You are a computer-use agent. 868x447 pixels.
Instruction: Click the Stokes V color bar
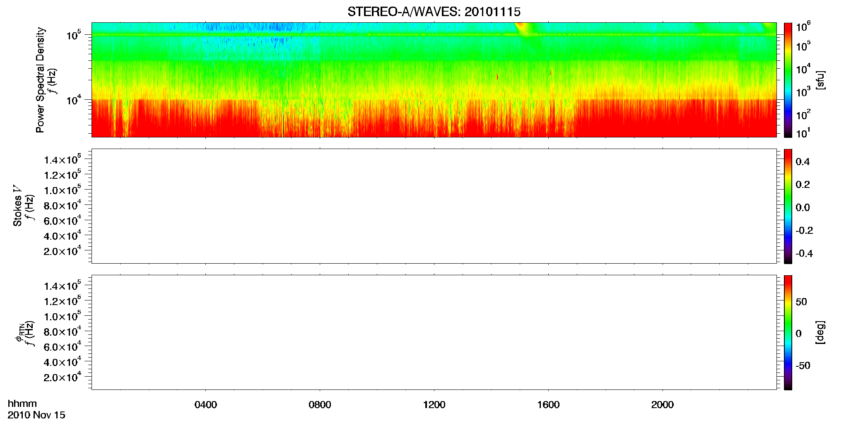click(x=788, y=206)
